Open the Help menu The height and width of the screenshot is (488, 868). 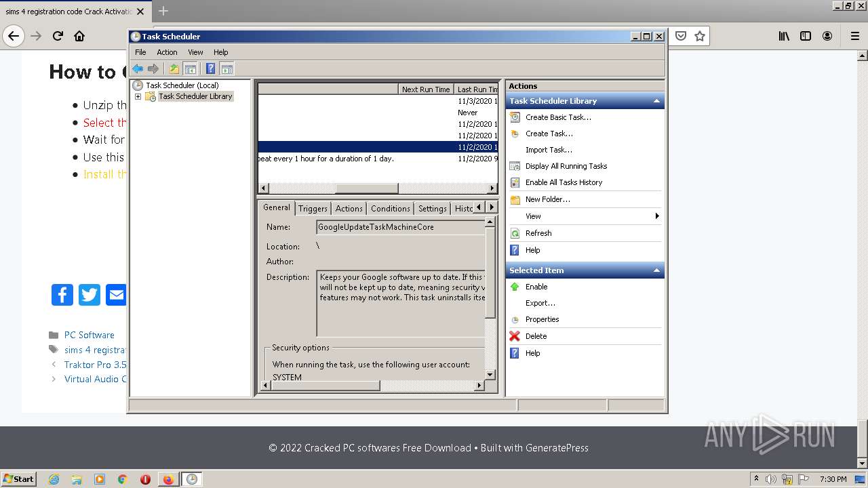pyautogui.click(x=221, y=52)
